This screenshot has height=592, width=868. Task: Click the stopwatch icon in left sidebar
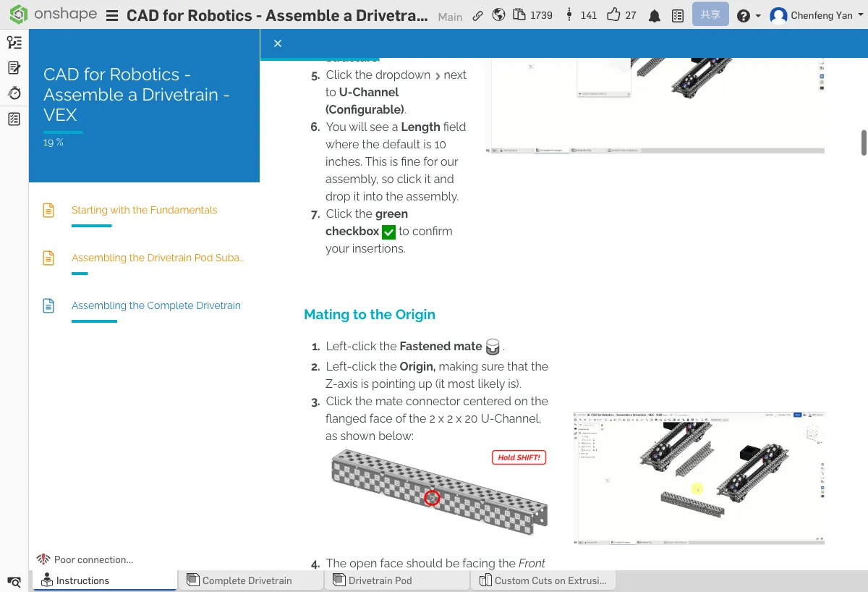(14, 93)
